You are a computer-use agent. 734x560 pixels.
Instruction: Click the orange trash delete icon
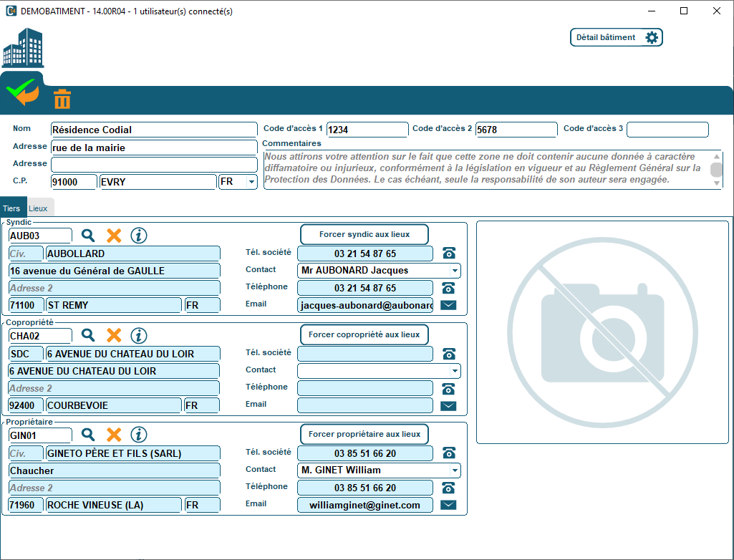pos(62,99)
